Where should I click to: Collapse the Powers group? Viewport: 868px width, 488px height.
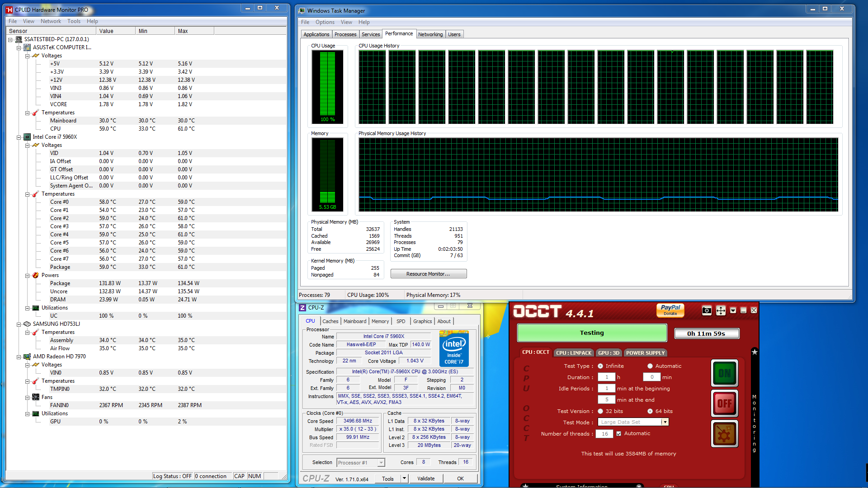point(28,276)
